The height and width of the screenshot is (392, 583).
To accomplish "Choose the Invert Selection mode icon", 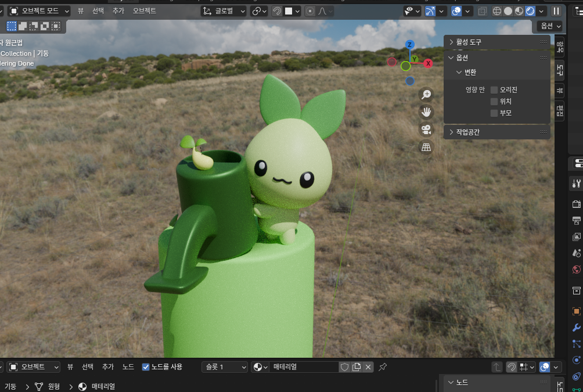I will (x=45, y=26).
